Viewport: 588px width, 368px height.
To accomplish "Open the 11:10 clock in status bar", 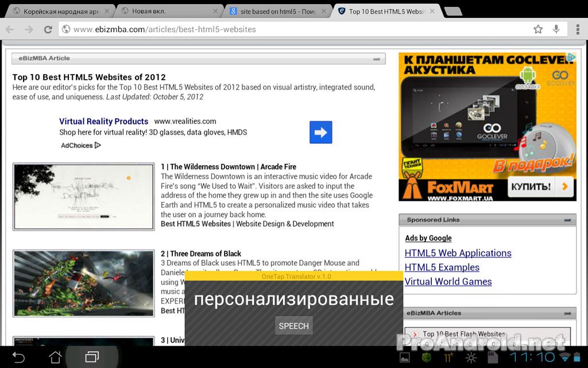I will tap(532, 357).
